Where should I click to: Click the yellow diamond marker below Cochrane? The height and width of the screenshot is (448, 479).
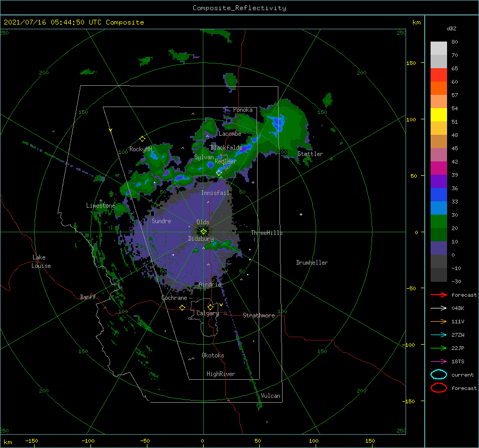tap(182, 307)
